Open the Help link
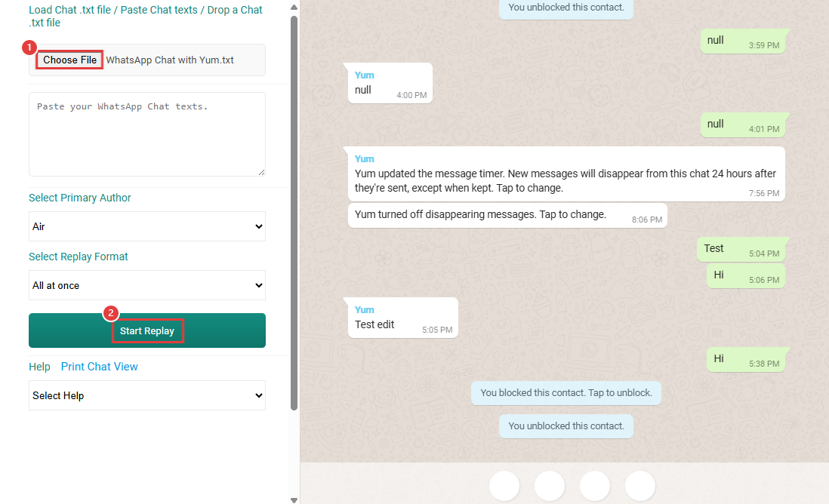This screenshot has width=829, height=504. [39, 366]
